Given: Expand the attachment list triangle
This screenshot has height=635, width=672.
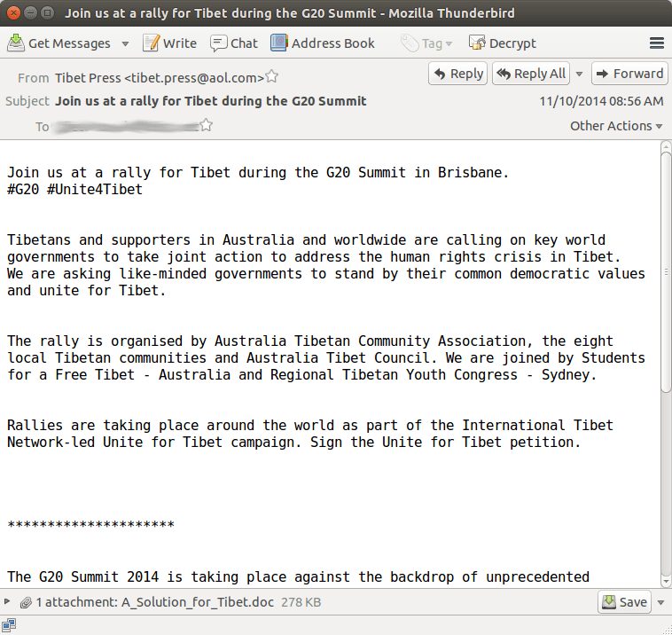Looking at the screenshot, I should [x=9, y=602].
